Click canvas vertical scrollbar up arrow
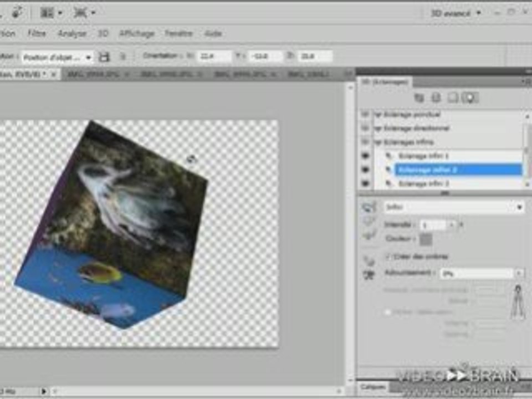This screenshot has height=399, width=532. pyautogui.click(x=350, y=88)
